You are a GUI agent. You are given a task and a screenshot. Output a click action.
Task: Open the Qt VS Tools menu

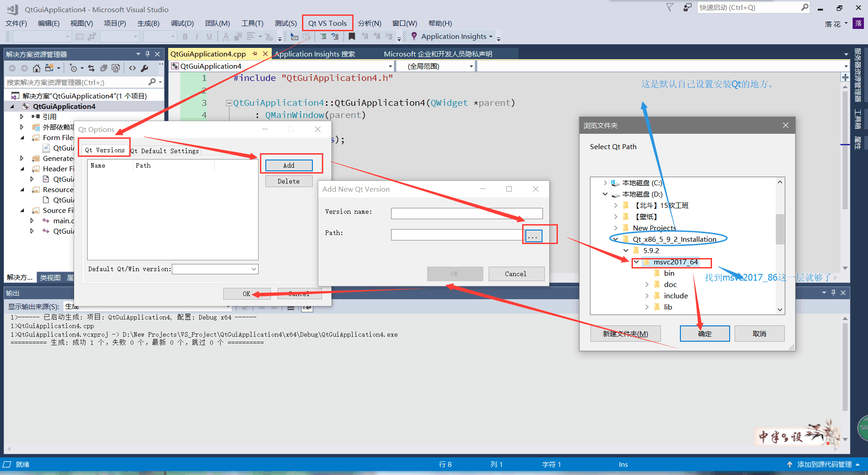pos(327,23)
